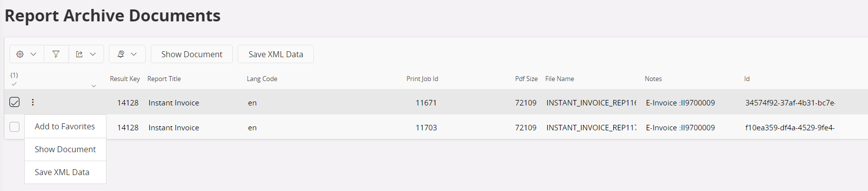Uncheck the selected first row checkbox
This screenshot has width=868, height=191.
click(x=14, y=102)
